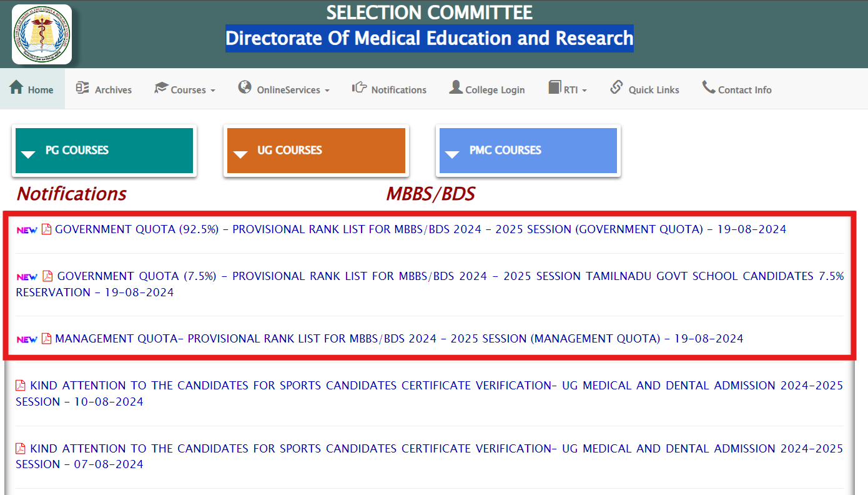868x495 pixels.
Task: Click the Selection Committee logo emblem
Action: click(x=41, y=34)
